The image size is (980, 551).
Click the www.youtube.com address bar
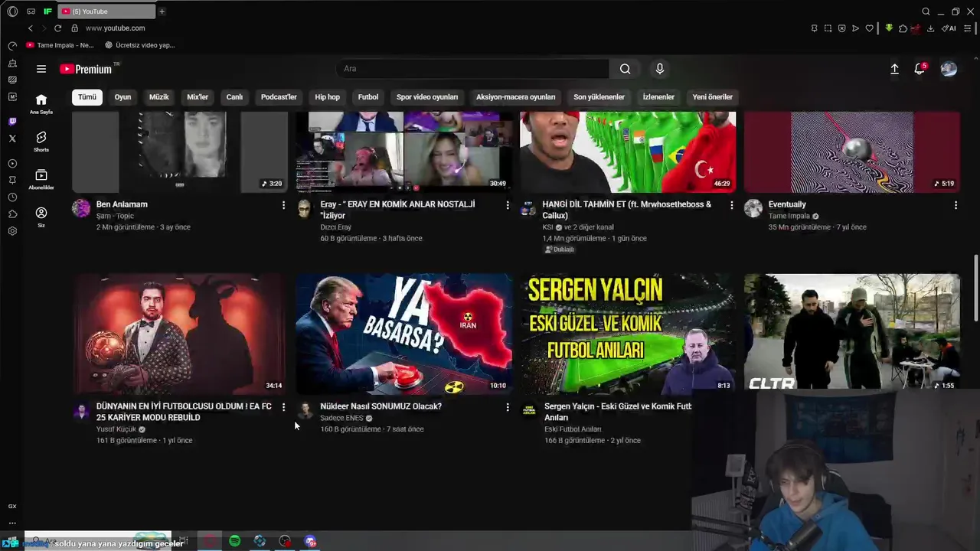pyautogui.click(x=115, y=28)
